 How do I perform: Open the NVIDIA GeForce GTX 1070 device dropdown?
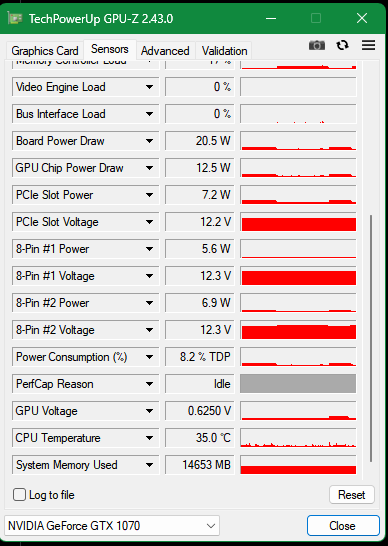click(x=112, y=525)
